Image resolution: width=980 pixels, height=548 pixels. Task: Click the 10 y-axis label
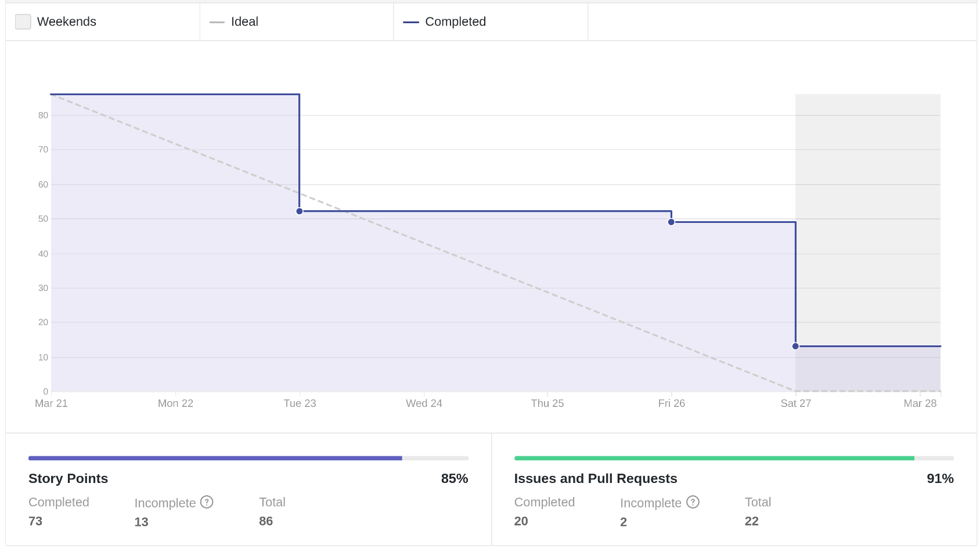click(43, 358)
